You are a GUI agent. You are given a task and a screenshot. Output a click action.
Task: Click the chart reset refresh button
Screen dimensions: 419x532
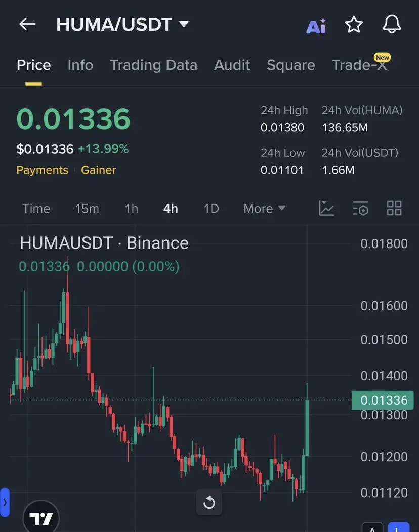pos(209,502)
